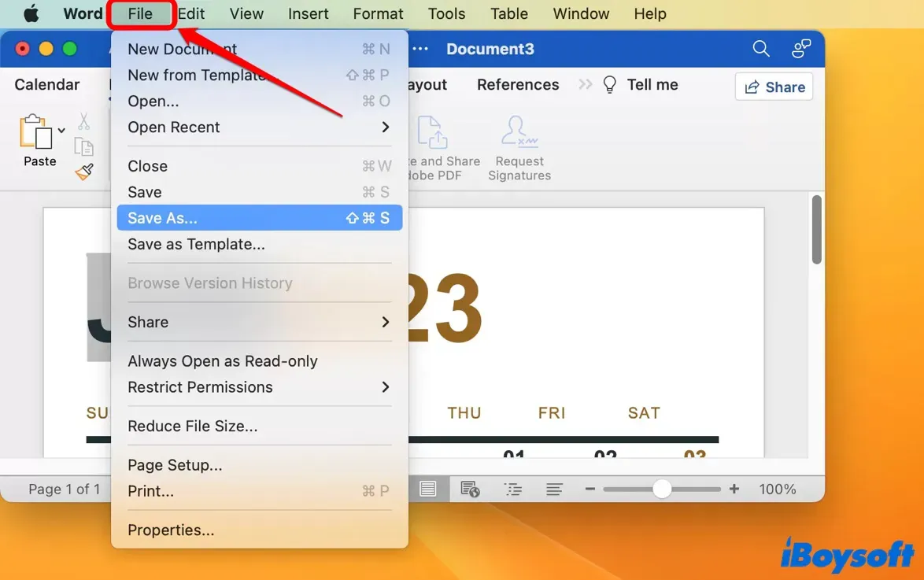This screenshot has height=580, width=924.
Task: Switch to Web Layout view
Action: coord(470,489)
